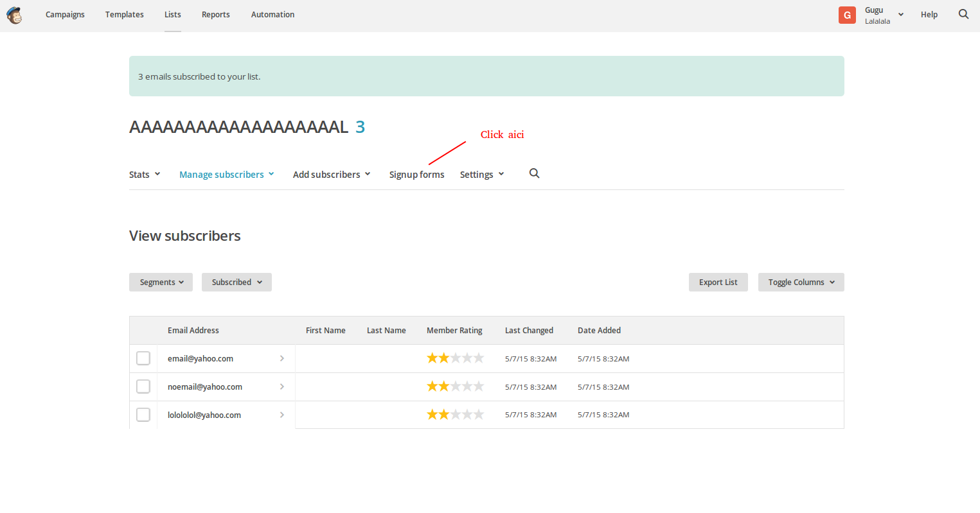This screenshot has height=513, width=980.
Task: Sort by Last Changed column header
Action: tap(529, 331)
